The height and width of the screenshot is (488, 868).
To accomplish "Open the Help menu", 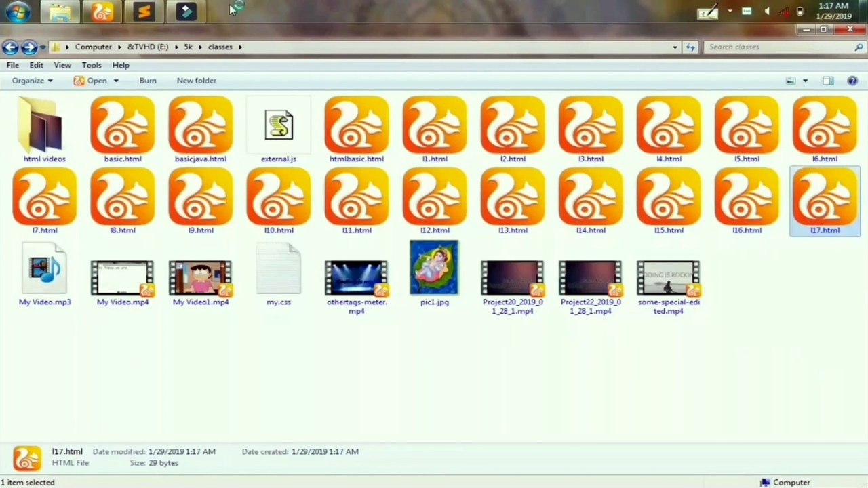I will tap(121, 65).
